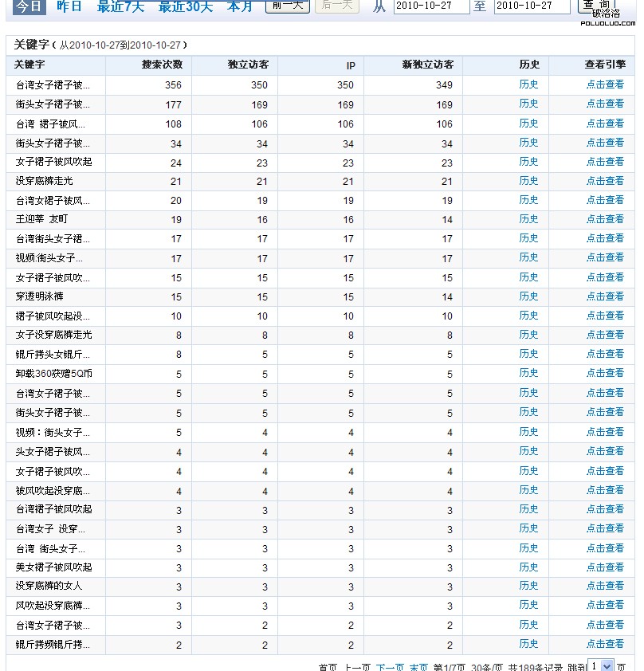
Task: Click the 今日 tab
Action: click(30, 6)
